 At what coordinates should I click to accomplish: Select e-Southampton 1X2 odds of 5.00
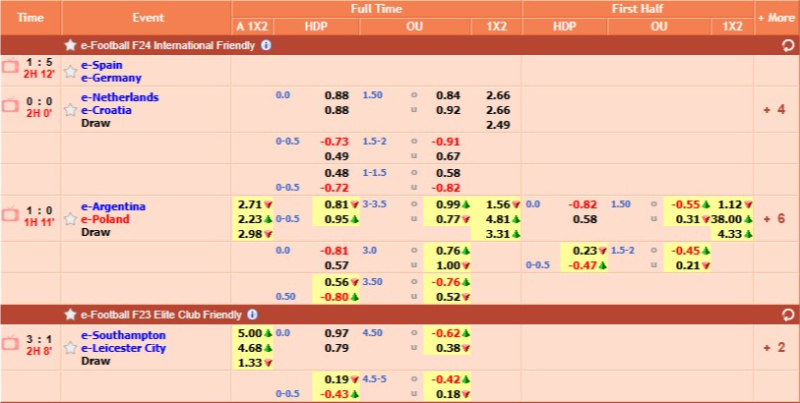pyautogui.click(x=248, y=334)
